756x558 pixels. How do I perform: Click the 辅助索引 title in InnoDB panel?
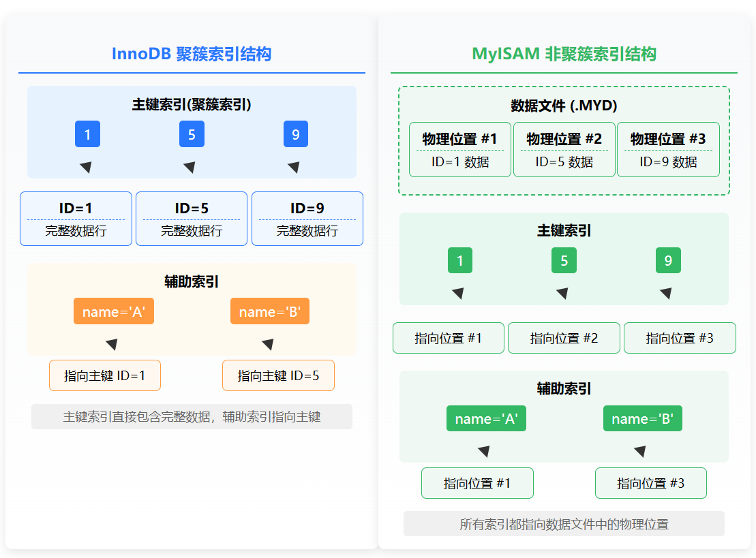(x=192, y=281)
